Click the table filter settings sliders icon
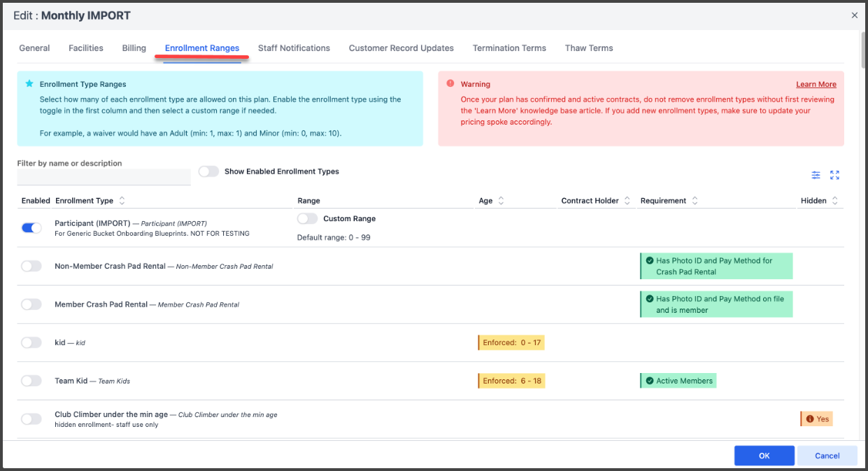868x471 pixels. tap(816, 175)
